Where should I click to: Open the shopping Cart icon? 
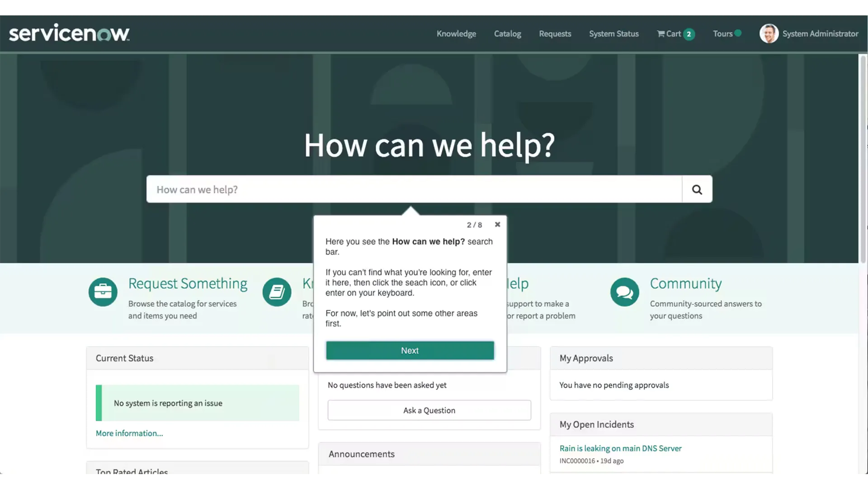point(661,34)
